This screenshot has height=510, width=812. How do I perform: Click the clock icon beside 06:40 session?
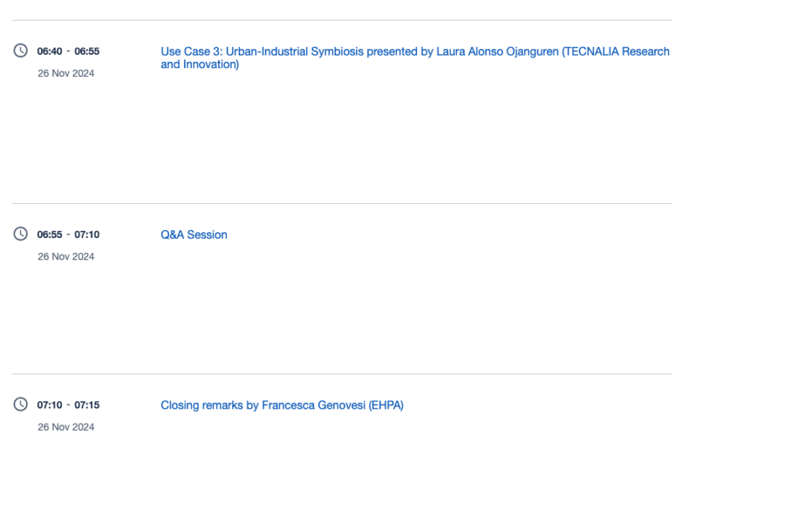21,51
